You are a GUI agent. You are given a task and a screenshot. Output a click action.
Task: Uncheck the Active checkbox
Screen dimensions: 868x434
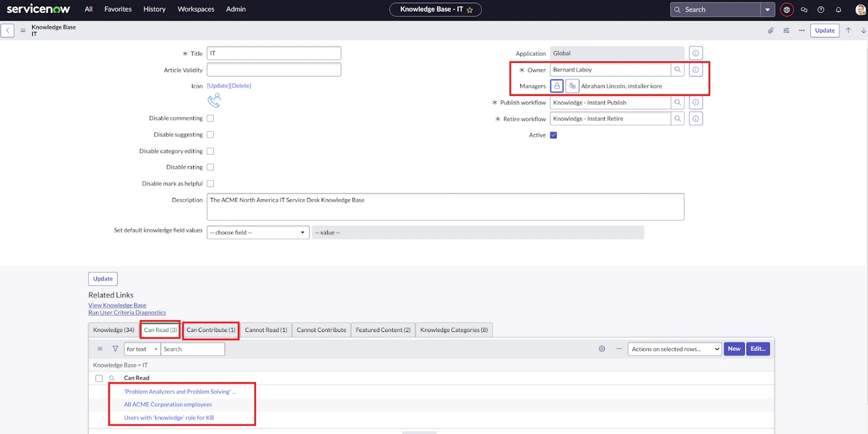[x=553, y=135]
